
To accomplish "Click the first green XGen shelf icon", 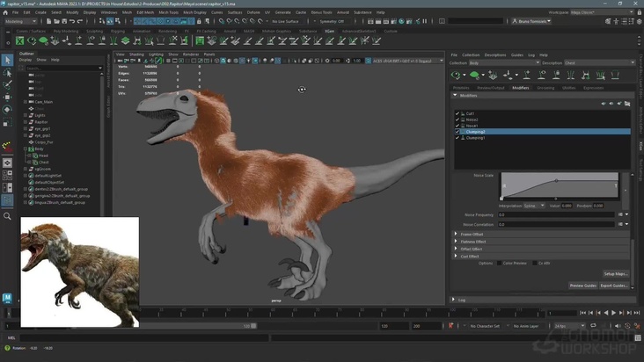I will point(20,40).
